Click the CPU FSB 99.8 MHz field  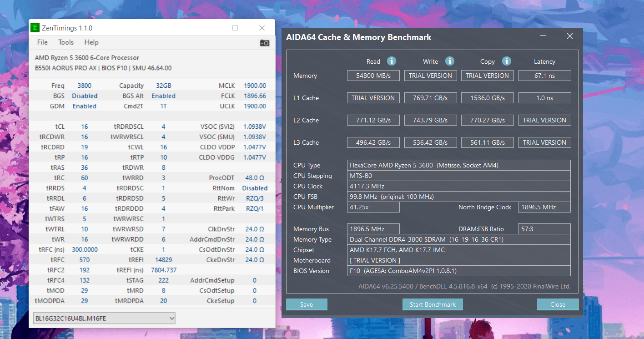coord(459,197)
